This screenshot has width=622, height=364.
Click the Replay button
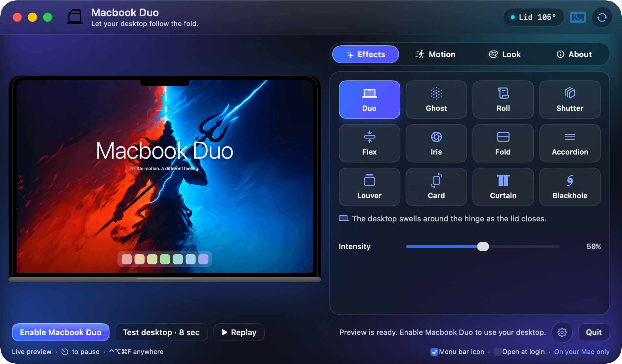point(239,332)
